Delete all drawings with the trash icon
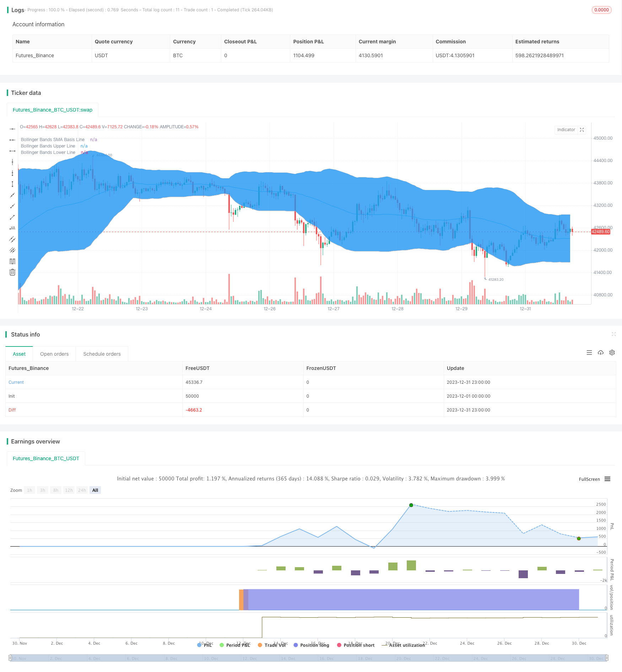The image size is (622, 672). [x=12, y=272]
